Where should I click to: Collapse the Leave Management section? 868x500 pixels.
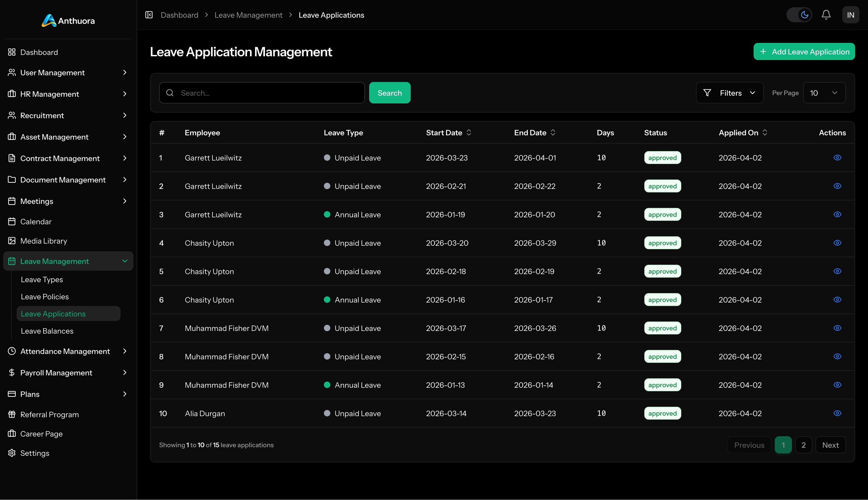125,261
